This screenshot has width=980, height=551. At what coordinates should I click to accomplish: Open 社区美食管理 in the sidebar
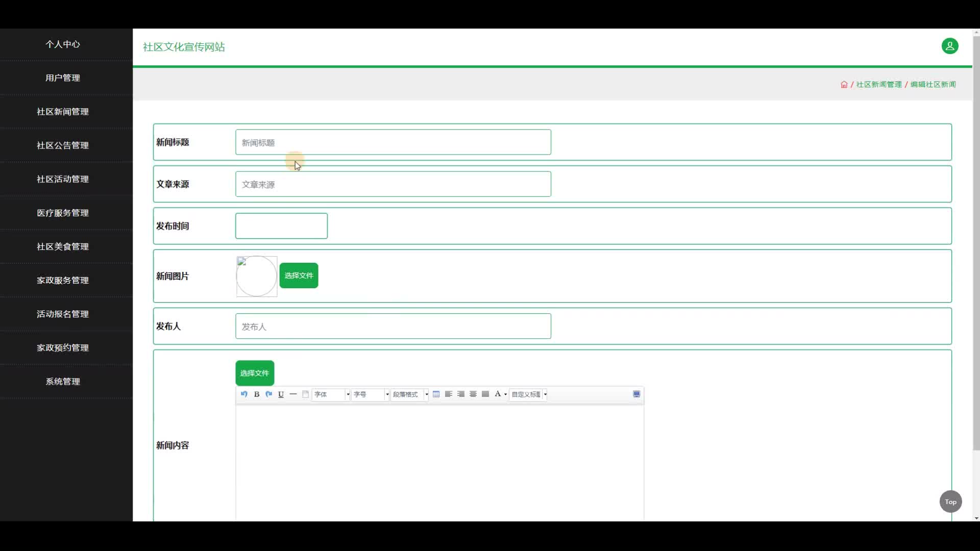point(63,246)
